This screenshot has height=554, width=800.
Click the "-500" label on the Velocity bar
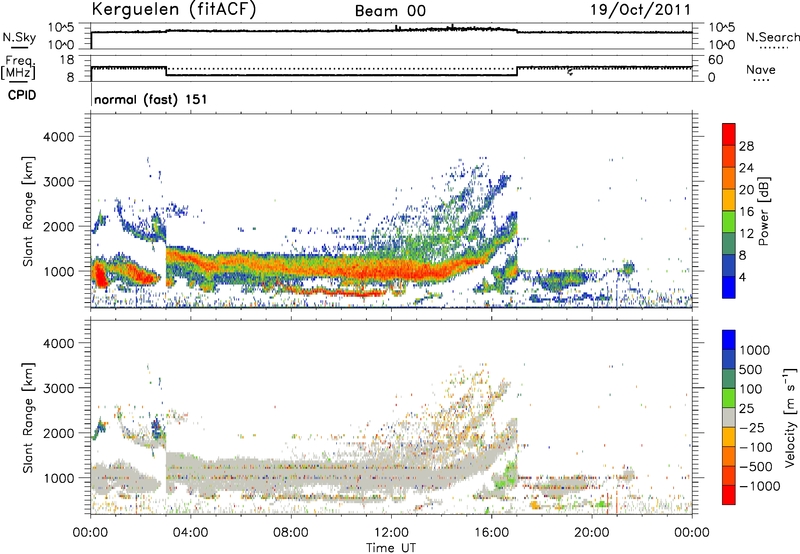pos(756,467)
